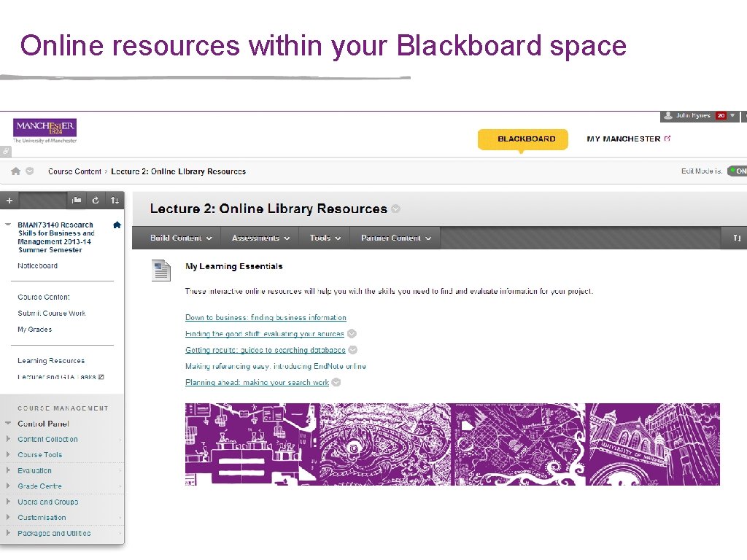Open Making referencing easy EndNote online link

point(275,366)
